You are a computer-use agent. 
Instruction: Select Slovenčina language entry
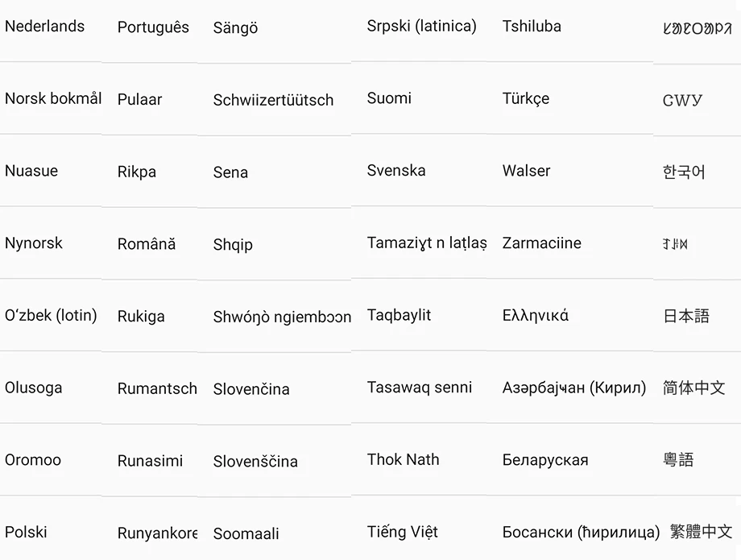251,389
